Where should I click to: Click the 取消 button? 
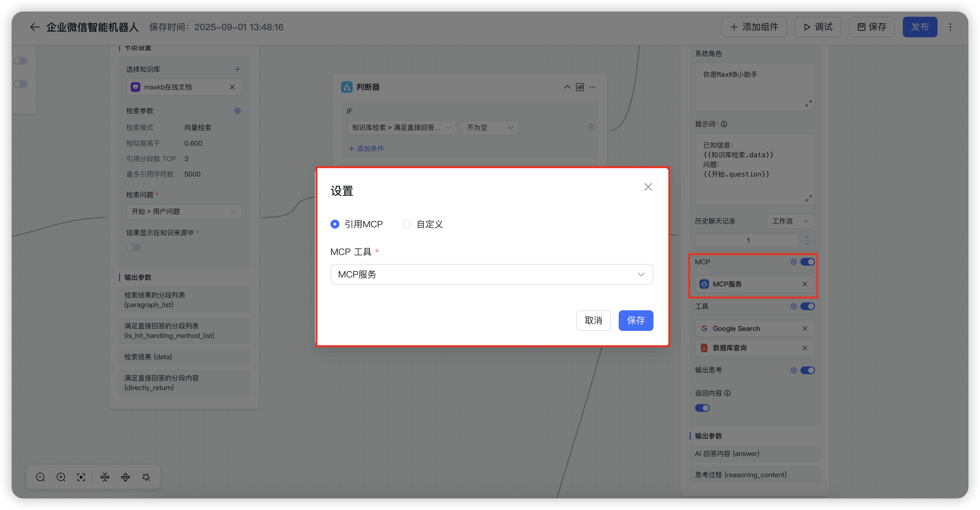pyautogui.click(x=593, y=320)
